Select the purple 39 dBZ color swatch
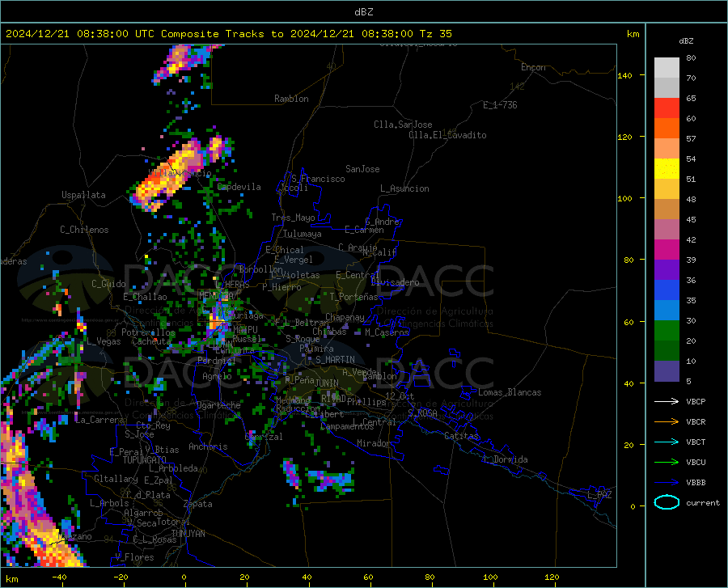Image resolution: width=728 pixels, height=588 pixels. pyautogui.click(x=667, y=270)
